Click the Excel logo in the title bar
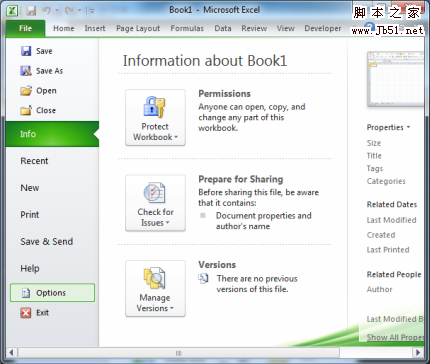Viewport: 430px width, 364px height. pyautogui.click(x=12, y=11)
